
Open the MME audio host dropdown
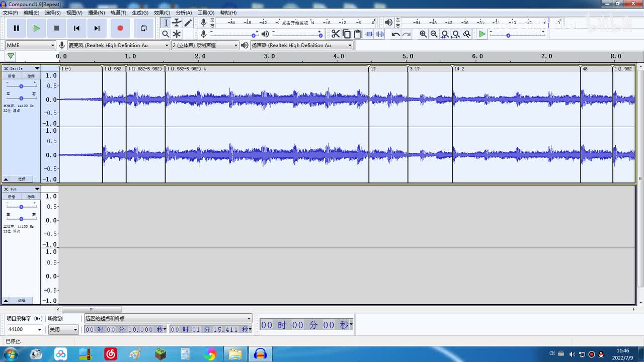point(30,45)
